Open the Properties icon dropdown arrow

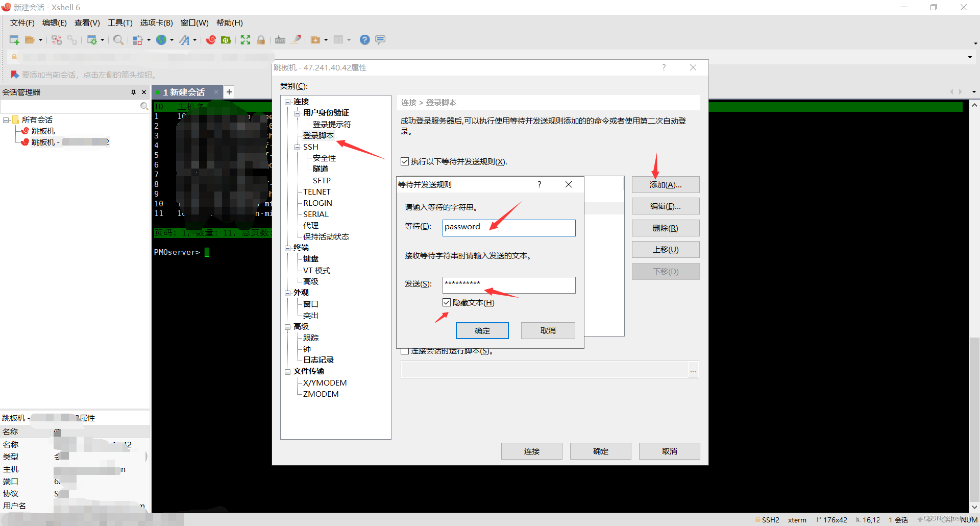point(103,40)
